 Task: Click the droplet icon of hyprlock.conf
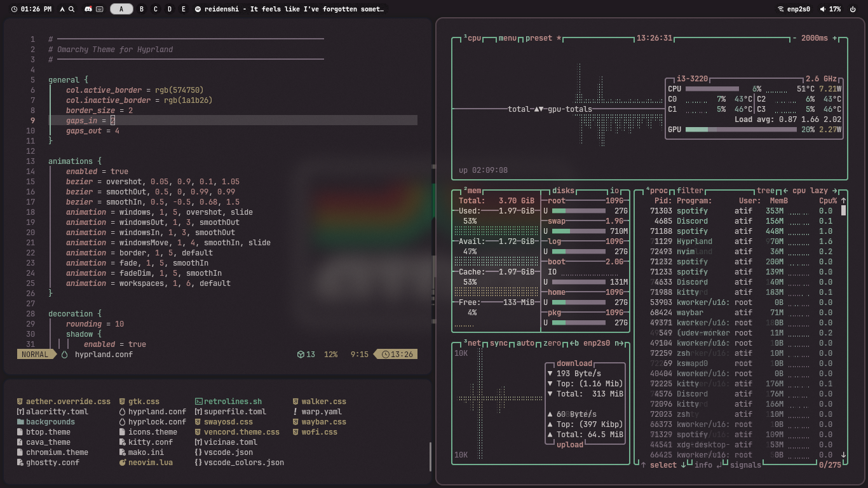123,422
